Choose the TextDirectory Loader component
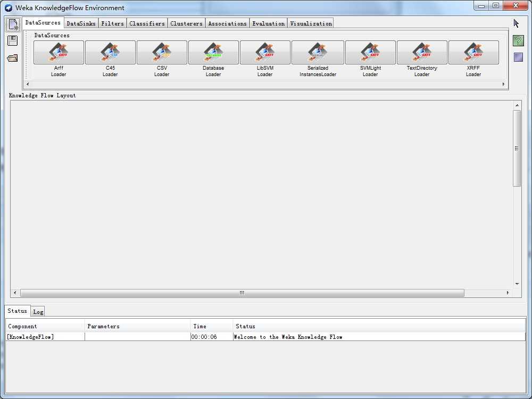 pyautogui.click(x=422, y=53)
